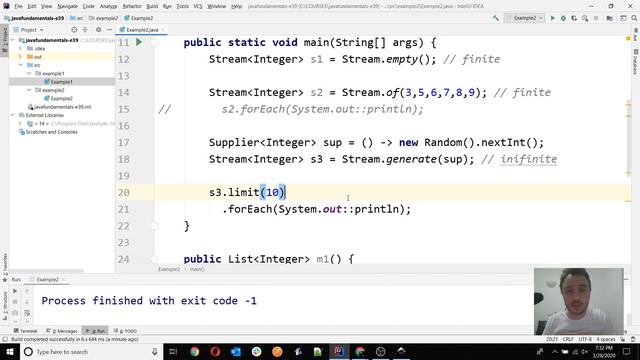Open the Profiler run icon
Viewport: 640px width, 360px height.
585,18
